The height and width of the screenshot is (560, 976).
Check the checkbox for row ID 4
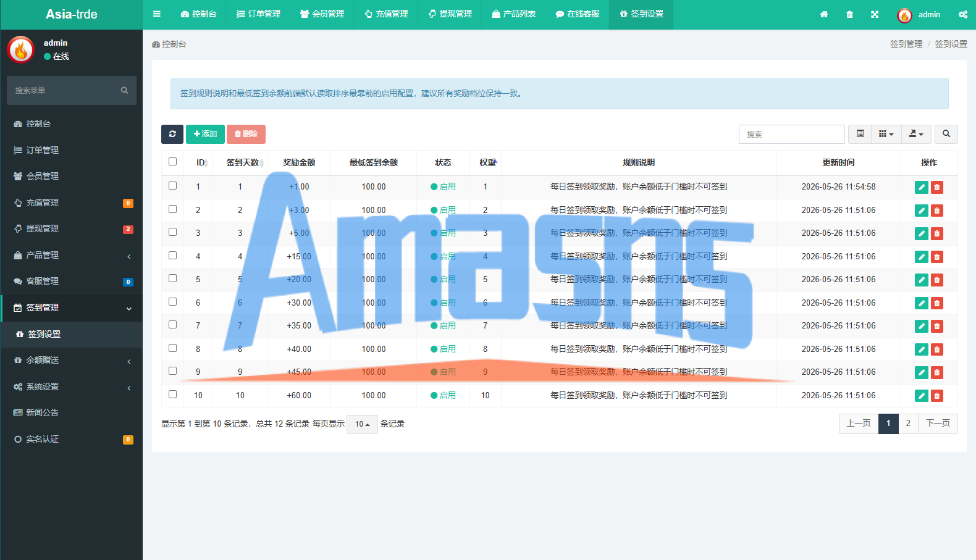coord(172,255)
